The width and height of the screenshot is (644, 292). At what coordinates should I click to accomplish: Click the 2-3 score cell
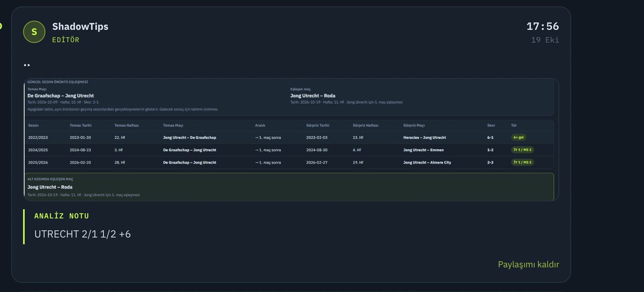click(490, 163)
